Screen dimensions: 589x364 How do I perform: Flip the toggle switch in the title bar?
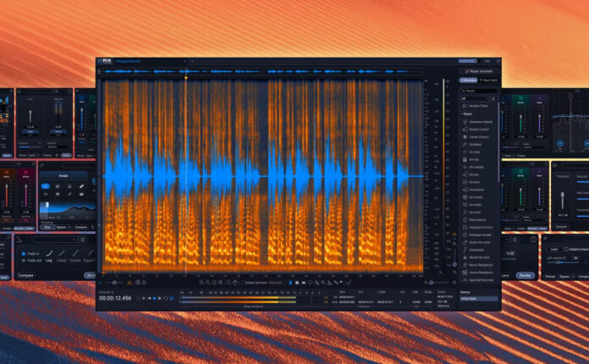tap(468, 61)
